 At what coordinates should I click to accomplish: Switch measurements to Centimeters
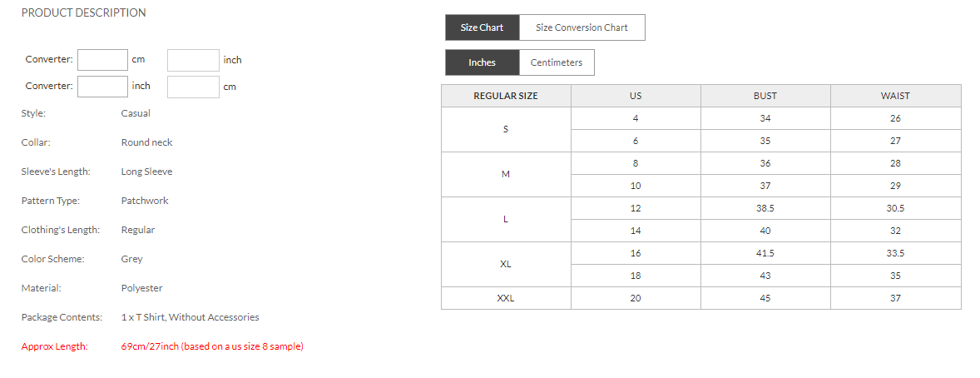[557, 62]
